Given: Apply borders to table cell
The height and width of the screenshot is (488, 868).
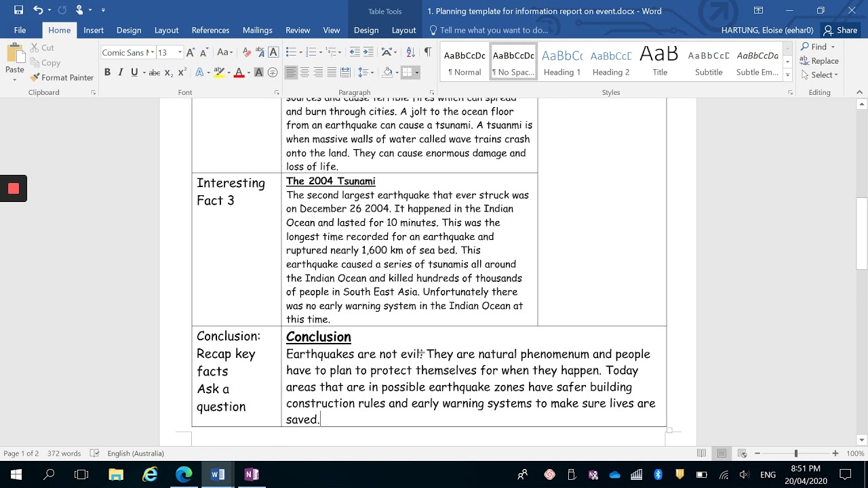Looking at the screenshot, I should tap(407, 73).
